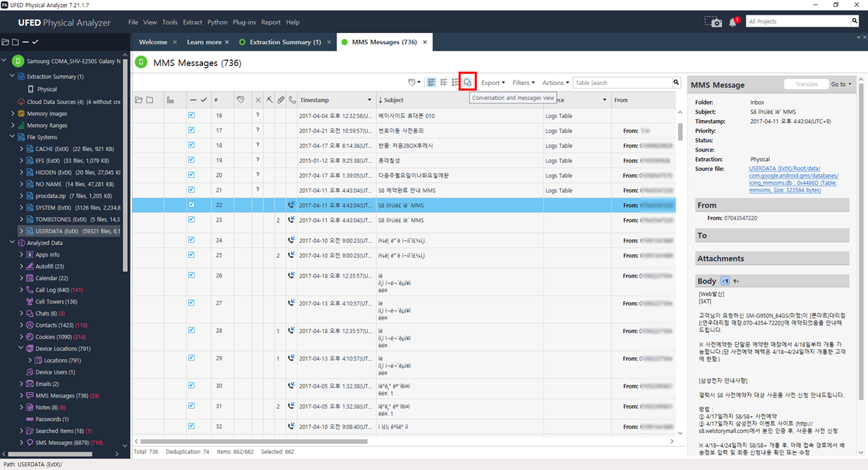Open the notifications bell icon
The height and width of the screenshot is (470, 868).
[733, 22]
